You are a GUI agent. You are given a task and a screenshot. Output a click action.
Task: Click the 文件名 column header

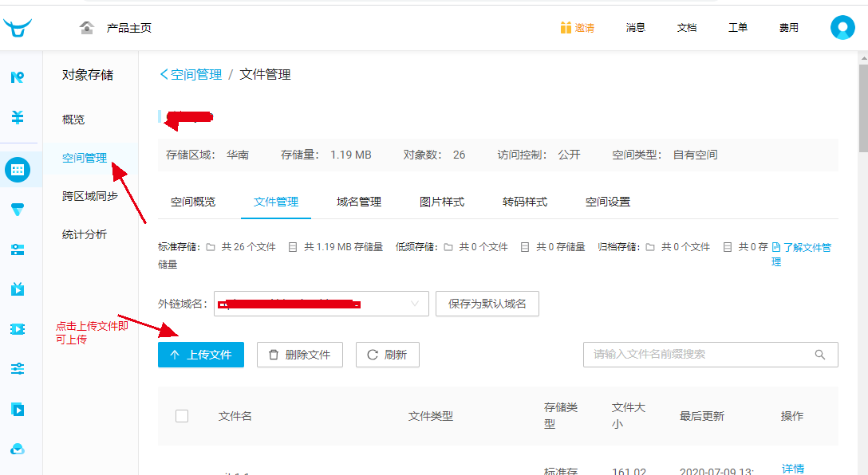tap(235, 416)
